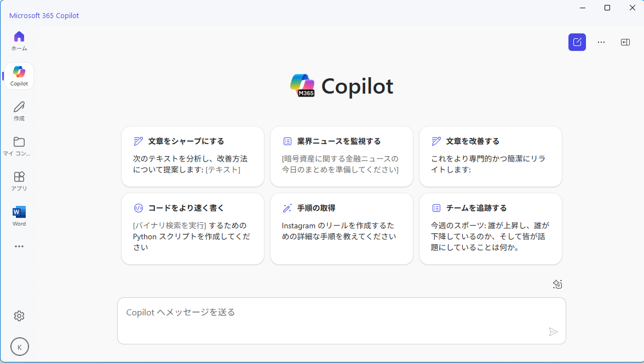Select the 手順の取得 prompt card
Image resolution: width=644 pixels, height=363 pixels.
click(x=342, y=229)
